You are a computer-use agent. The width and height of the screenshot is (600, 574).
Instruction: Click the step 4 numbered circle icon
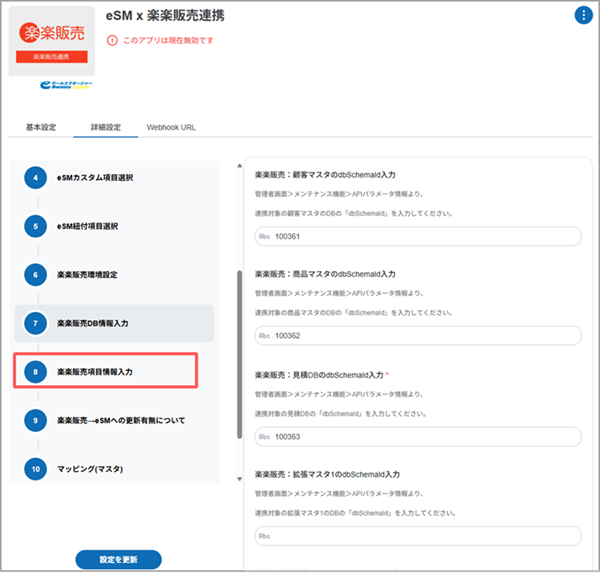(x=35, y=178)
